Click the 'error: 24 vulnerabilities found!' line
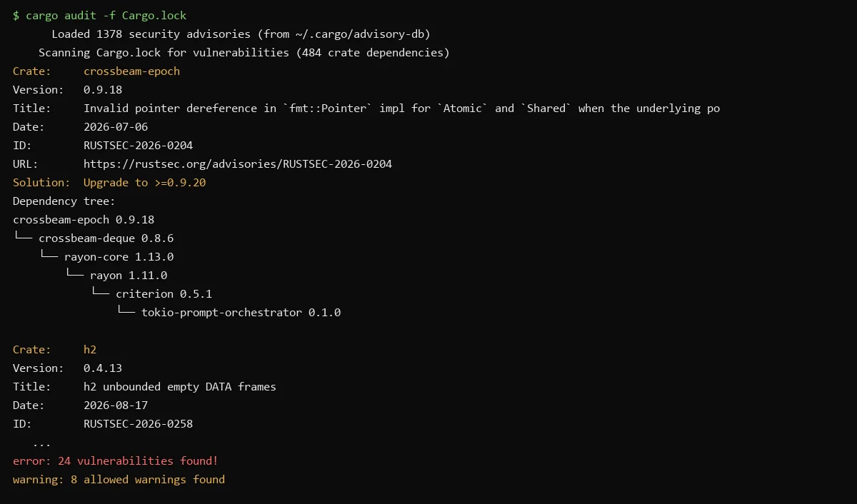 [116, 461]
